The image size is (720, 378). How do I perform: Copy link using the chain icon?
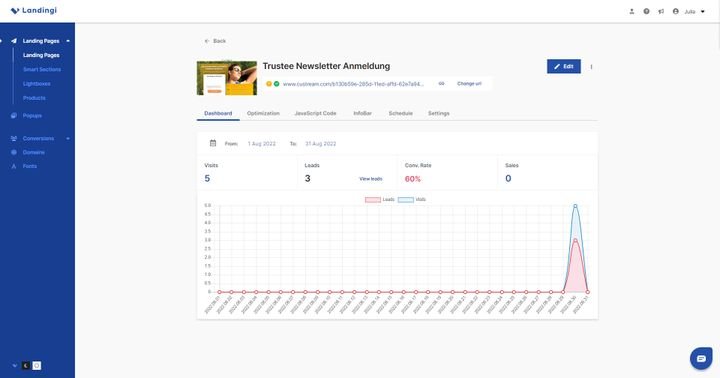(x=441, y=84)
